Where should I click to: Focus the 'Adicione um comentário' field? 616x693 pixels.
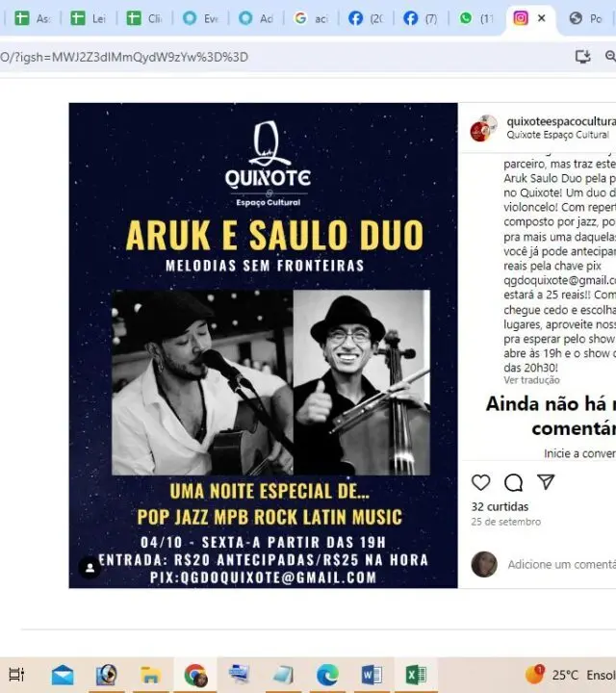[x=562, y=564]
